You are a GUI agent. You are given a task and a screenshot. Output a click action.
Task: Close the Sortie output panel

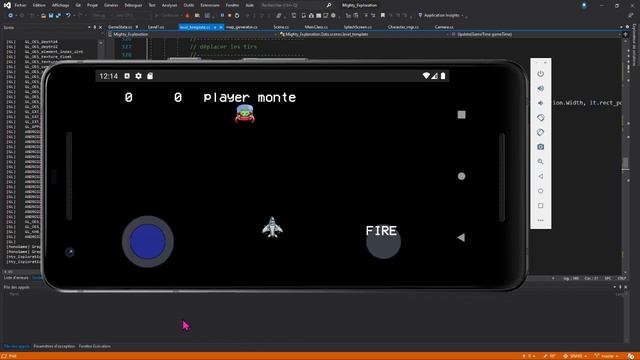[x=100, y=27]
